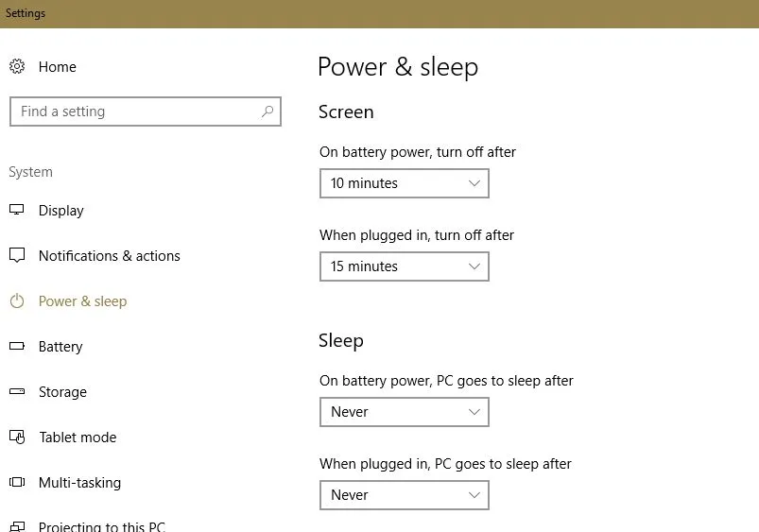Click the Home gear icon

point(17,66)
